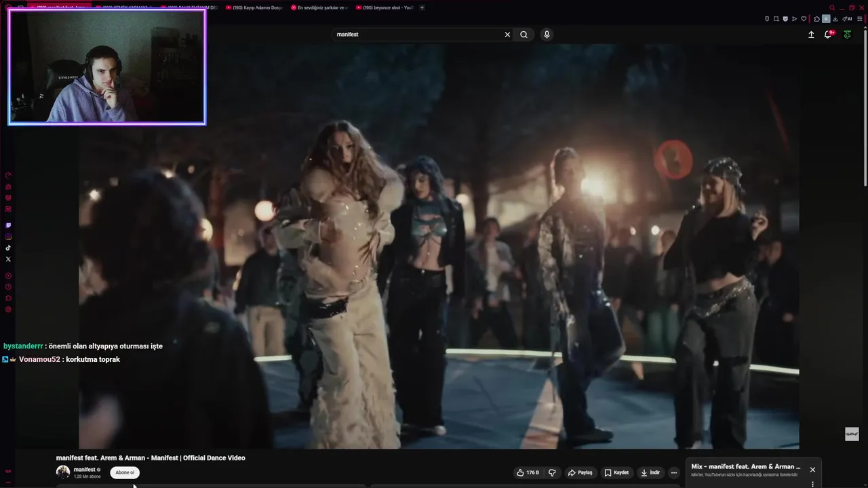Save video with the Kaydet button
Screen dimensions: 868x488
[616, 472]
